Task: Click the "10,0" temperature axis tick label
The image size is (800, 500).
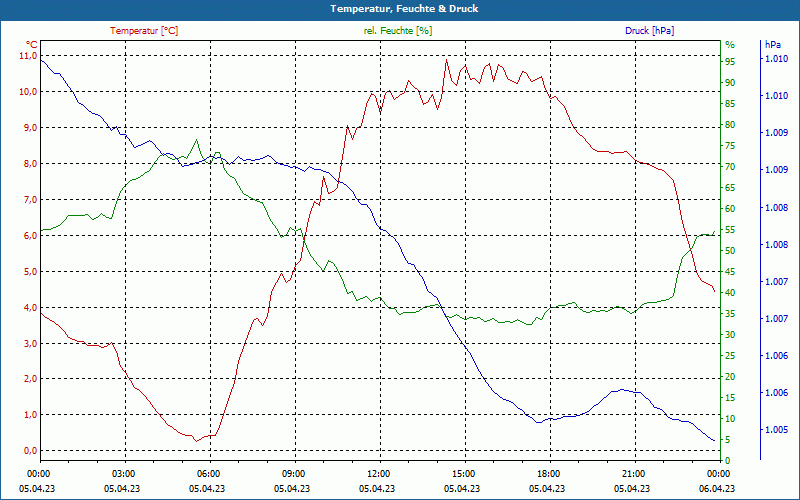Action: point(28,92)
